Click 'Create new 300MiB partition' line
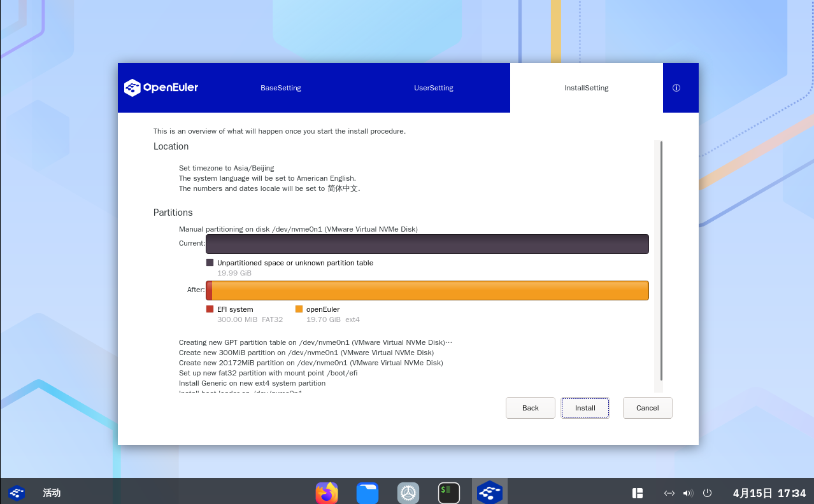 click(306, 353)
